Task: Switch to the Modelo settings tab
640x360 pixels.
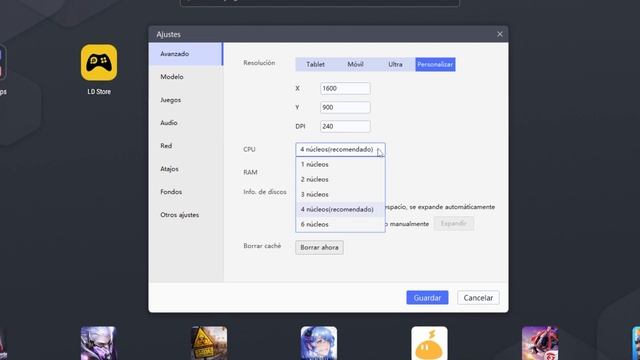Action: (x=186, y=77)
